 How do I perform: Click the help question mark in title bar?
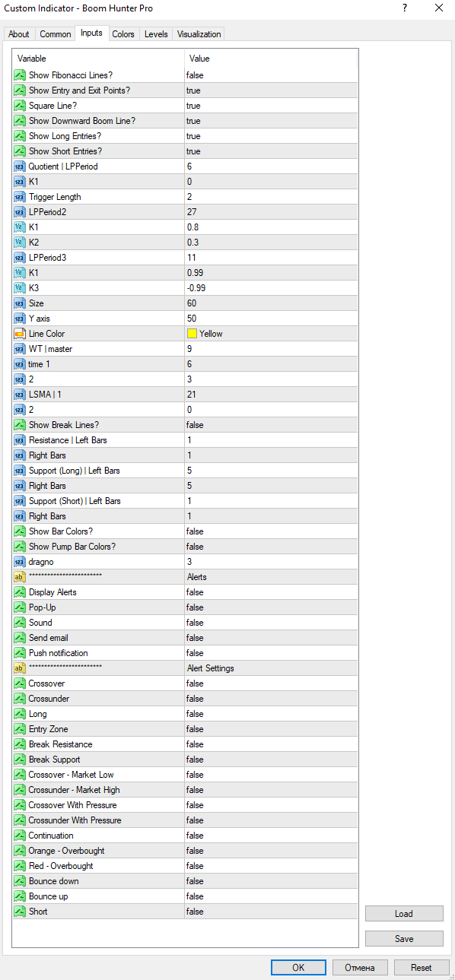[403, 8]
